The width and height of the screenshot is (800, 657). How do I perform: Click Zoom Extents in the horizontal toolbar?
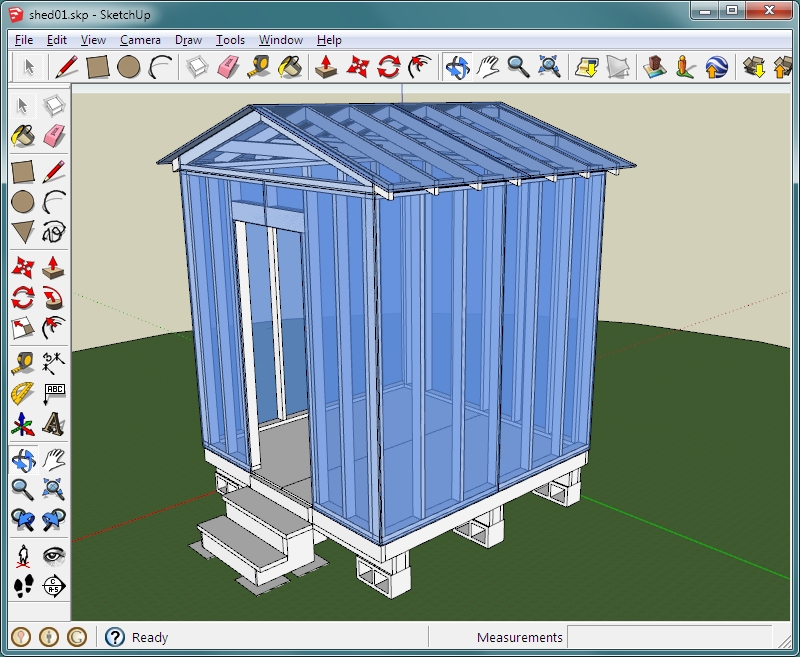pyautogui.click(x=549, y=67)
